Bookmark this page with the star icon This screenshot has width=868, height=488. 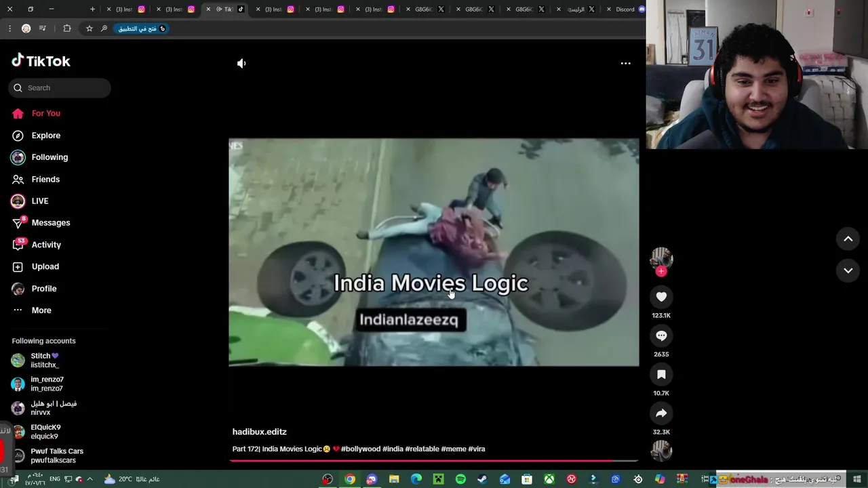[89, 28]
